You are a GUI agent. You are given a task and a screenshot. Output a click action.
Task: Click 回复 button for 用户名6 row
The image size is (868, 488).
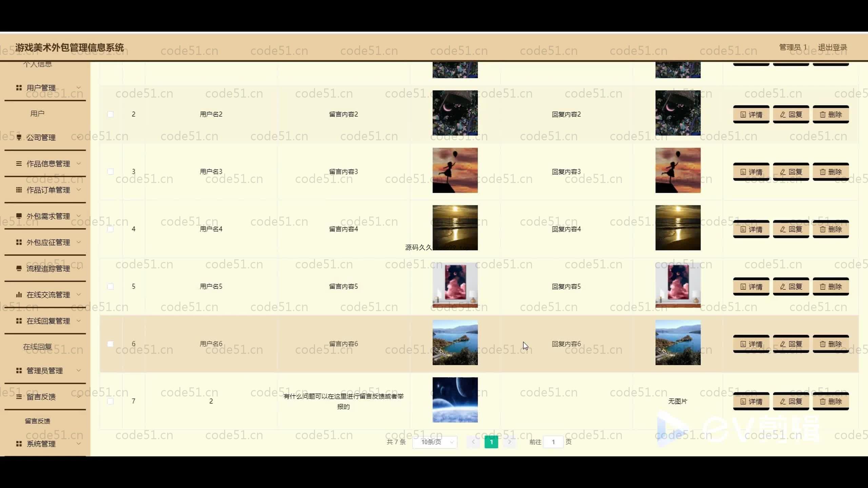pos(791,344)
